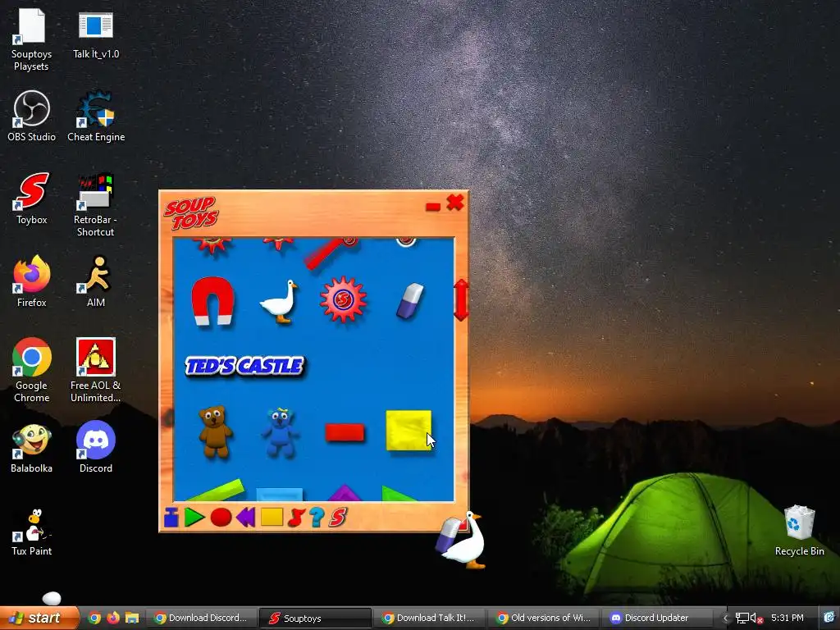Screen dimensions: 840x630
Task: Click the blue weight gravity icon
Action: click(x=171, y=518)
